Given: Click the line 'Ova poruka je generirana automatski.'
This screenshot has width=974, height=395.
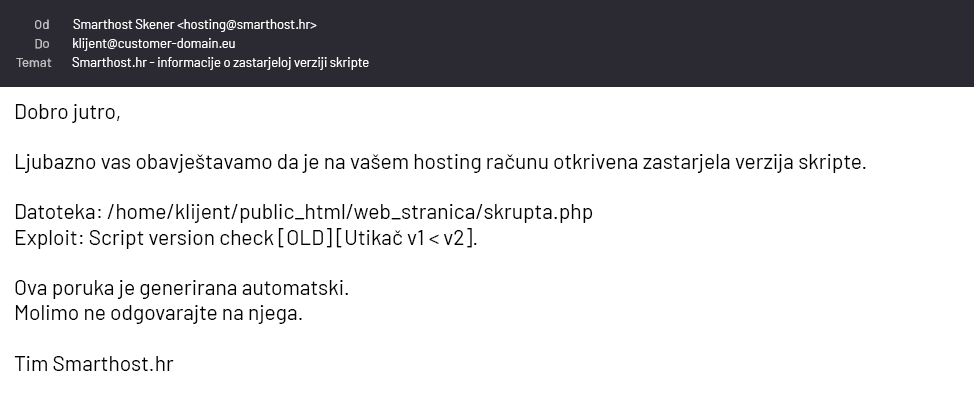Looking at the screenshot, I should tap(181, 288).
